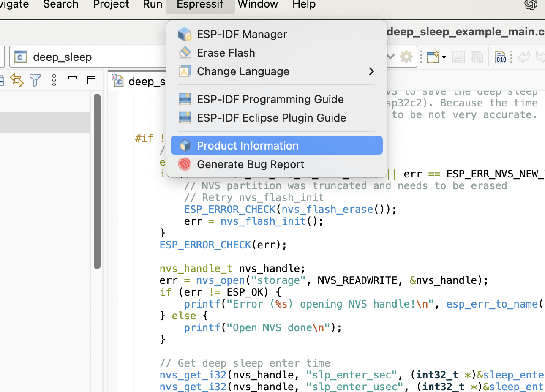Open the New wizard dropdown arrow
The height and width of the screenshot is (392, 545).
pyautogui.click(x=444, y=57)
